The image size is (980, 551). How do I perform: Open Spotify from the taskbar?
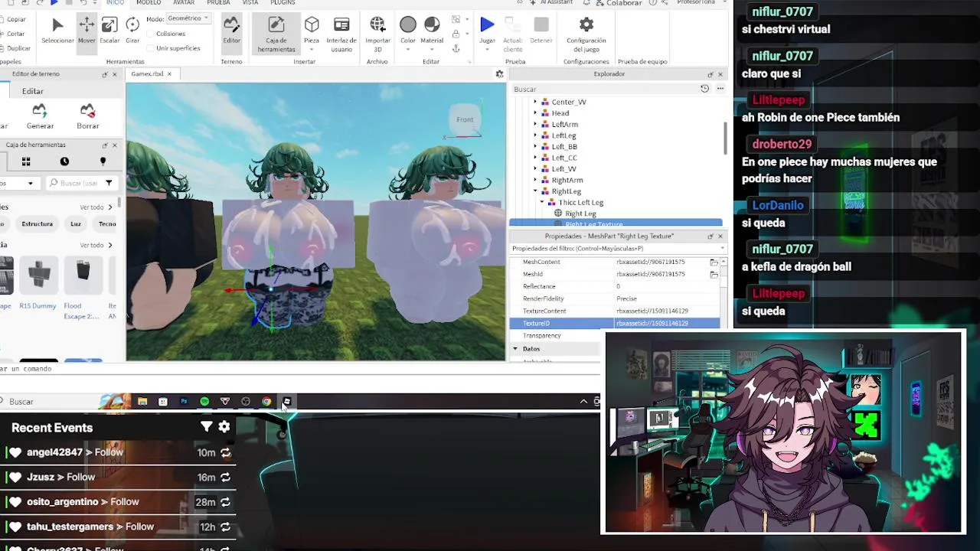204,401
